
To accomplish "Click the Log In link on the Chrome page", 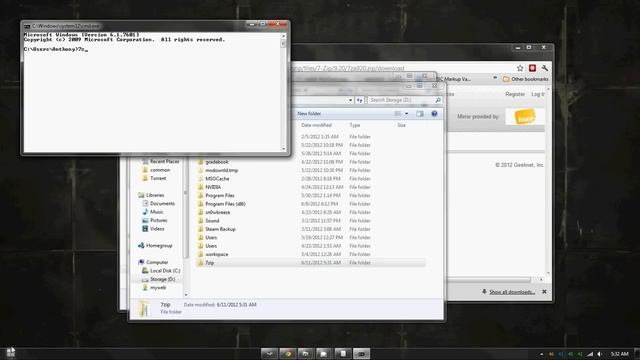I will 538,94.
